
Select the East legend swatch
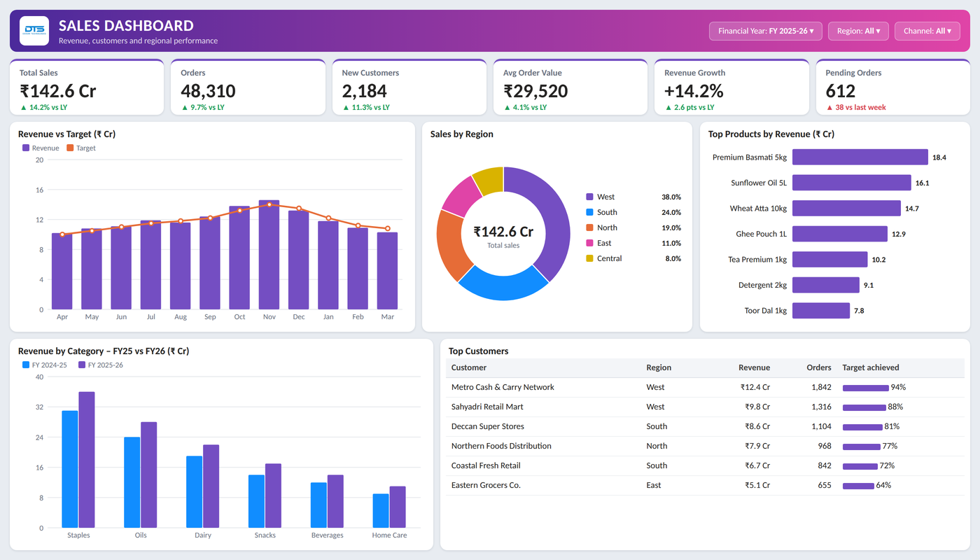(589, 244)
